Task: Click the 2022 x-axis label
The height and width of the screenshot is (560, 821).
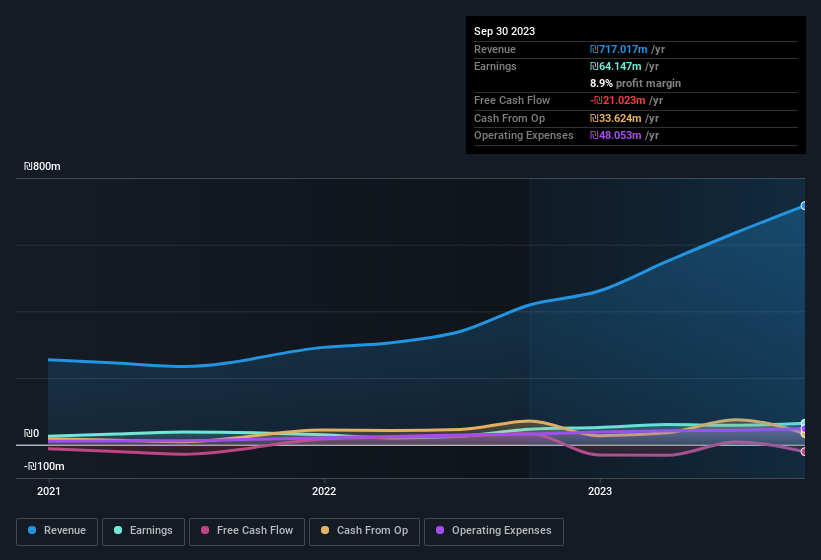Action: pos(324,491)
